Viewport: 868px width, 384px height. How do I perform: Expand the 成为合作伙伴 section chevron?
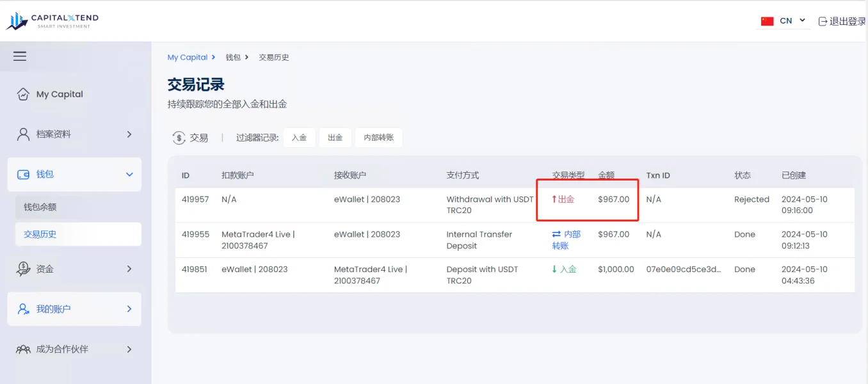click(129, 349)
